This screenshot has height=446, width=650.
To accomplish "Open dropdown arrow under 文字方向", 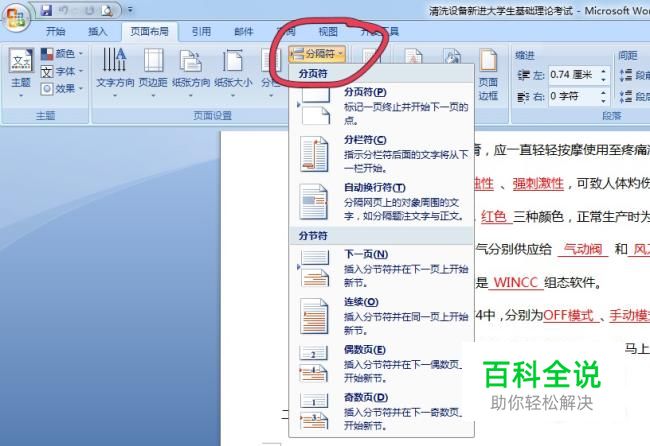I will (x=115, y=96).
